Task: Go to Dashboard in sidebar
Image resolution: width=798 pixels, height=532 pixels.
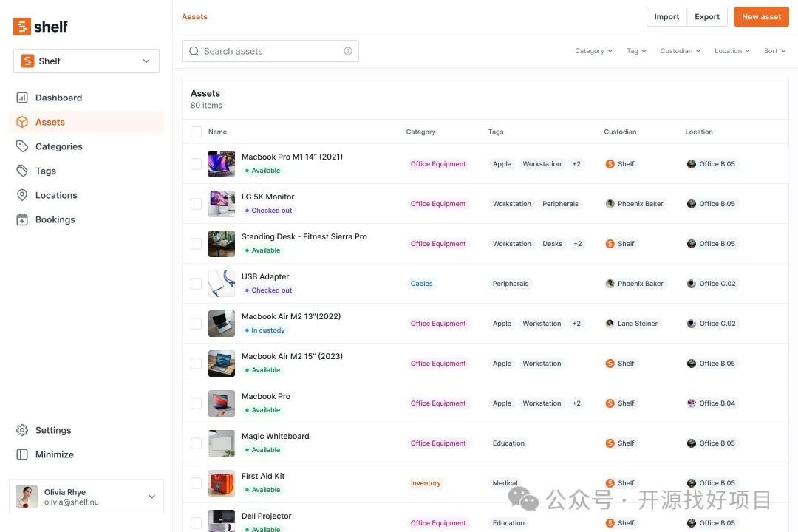Action: [x=86, y=98]
